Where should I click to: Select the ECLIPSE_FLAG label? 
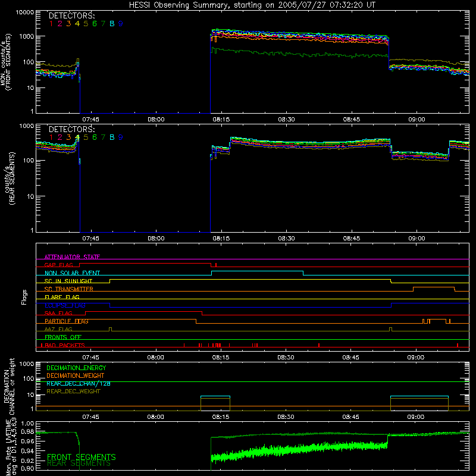(x=65, y=305)
